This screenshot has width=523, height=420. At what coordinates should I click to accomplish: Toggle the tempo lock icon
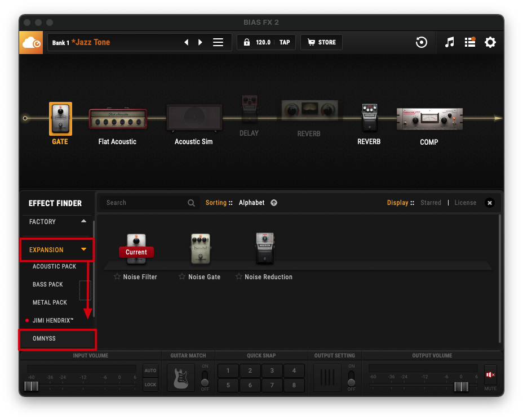click(246, 42)
